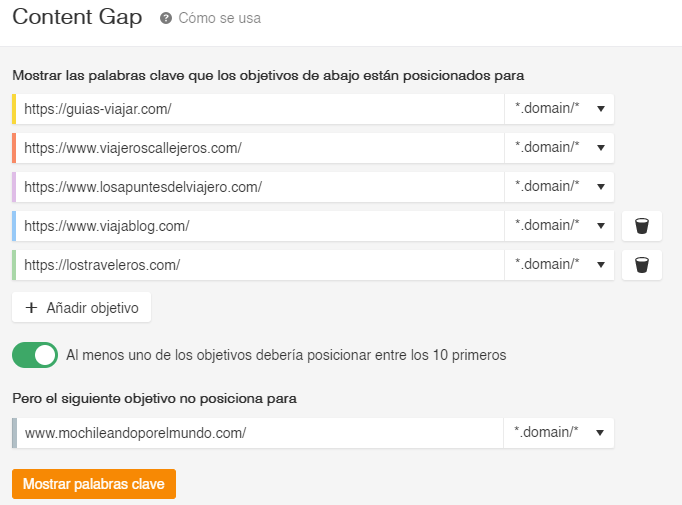Click the plus icon in Añadir objetivo
Viewport: 682px width, 505px height.
(x=31, y=308)
